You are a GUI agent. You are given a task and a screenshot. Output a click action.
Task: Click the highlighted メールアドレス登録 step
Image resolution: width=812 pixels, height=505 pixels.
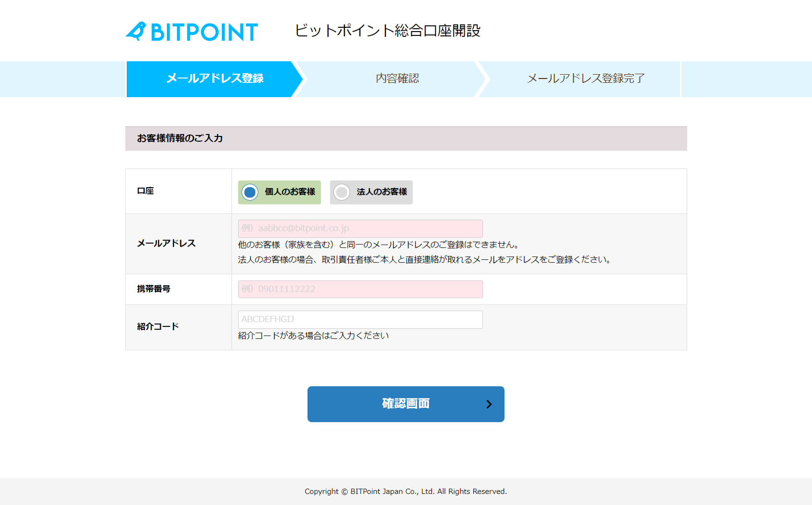click(214, 79)
